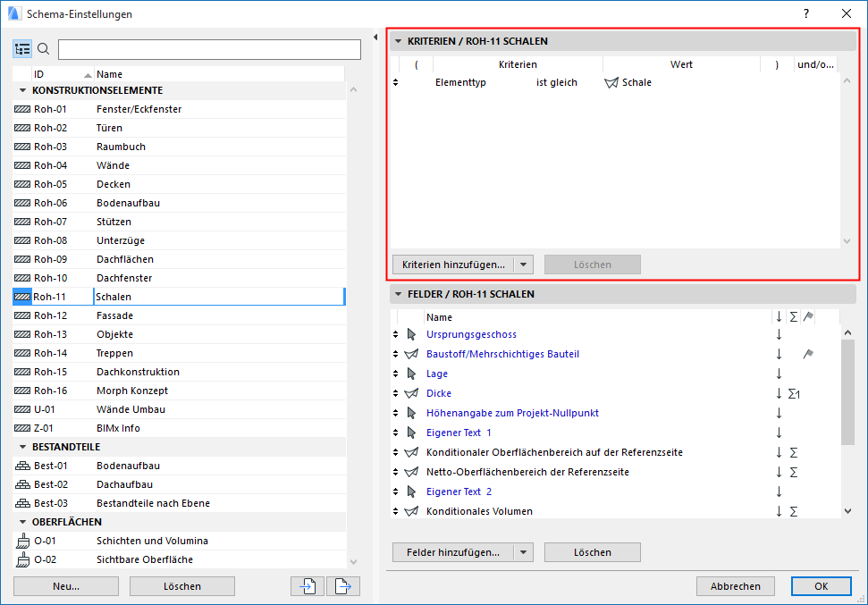
Task: Click sort arrow for Lage field
Action: (779, 374)
